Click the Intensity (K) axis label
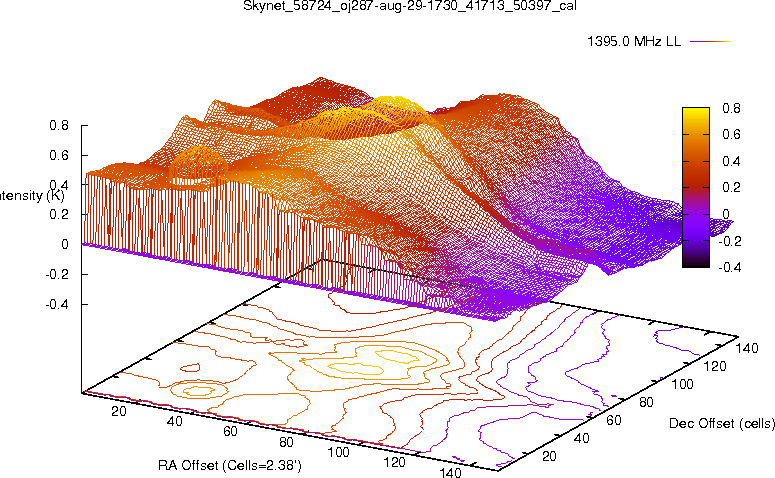The height and width of the screenshot is (478, 775). point(32,195)
